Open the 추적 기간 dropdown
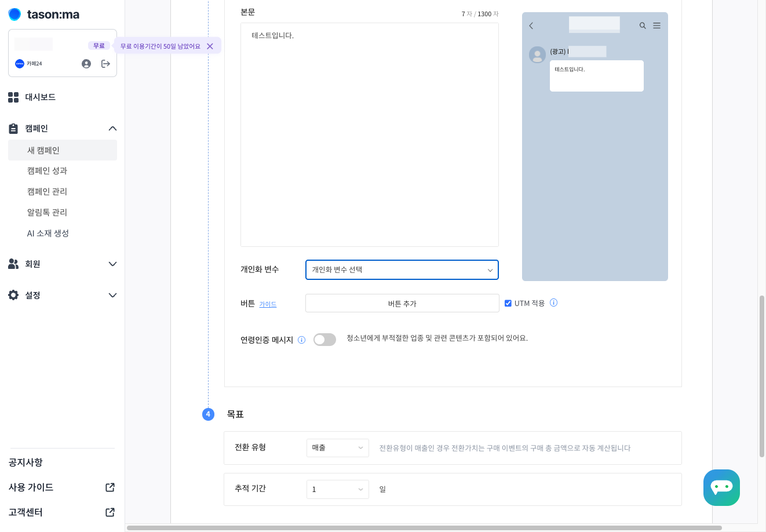 [338, 489]
